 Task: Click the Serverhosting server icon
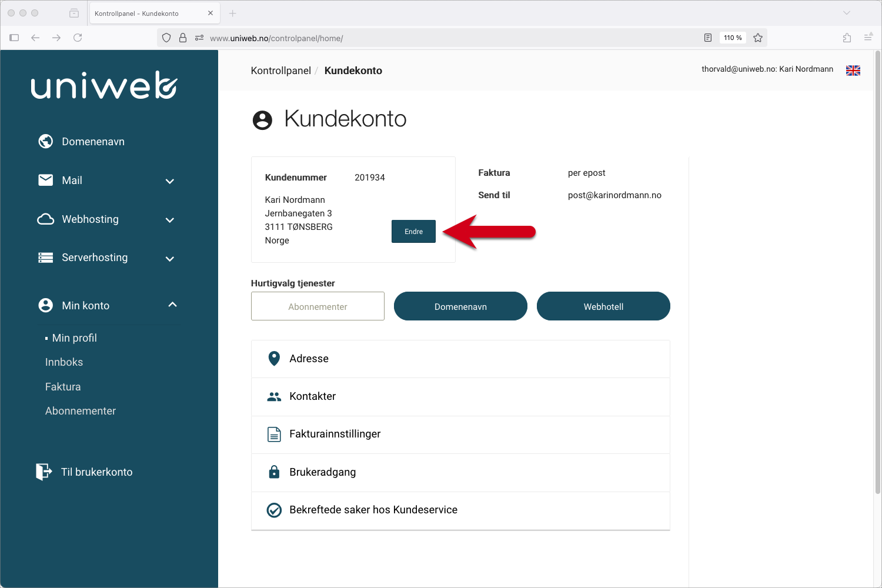[x=46, y=258]
